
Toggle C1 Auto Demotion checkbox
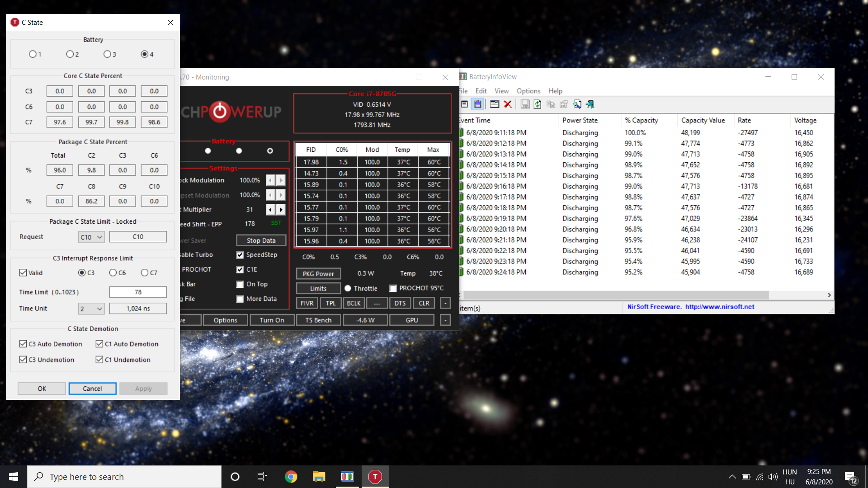(x=99, y=344)
